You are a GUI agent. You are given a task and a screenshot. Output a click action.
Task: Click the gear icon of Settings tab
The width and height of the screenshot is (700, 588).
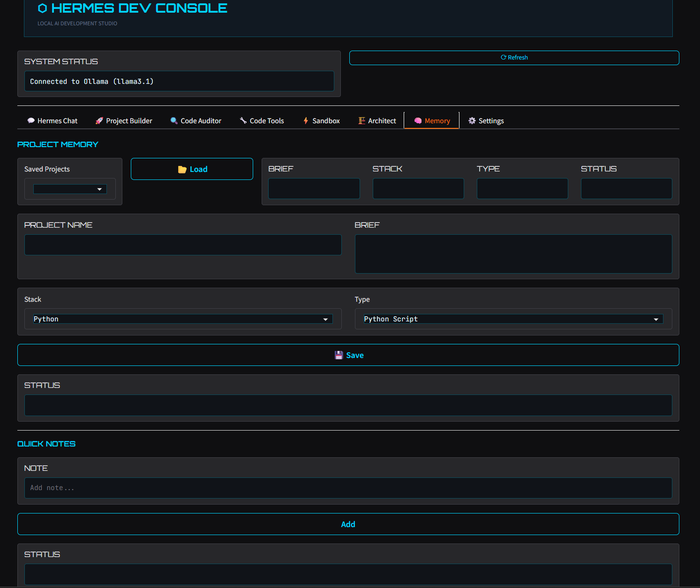point(472,121)
